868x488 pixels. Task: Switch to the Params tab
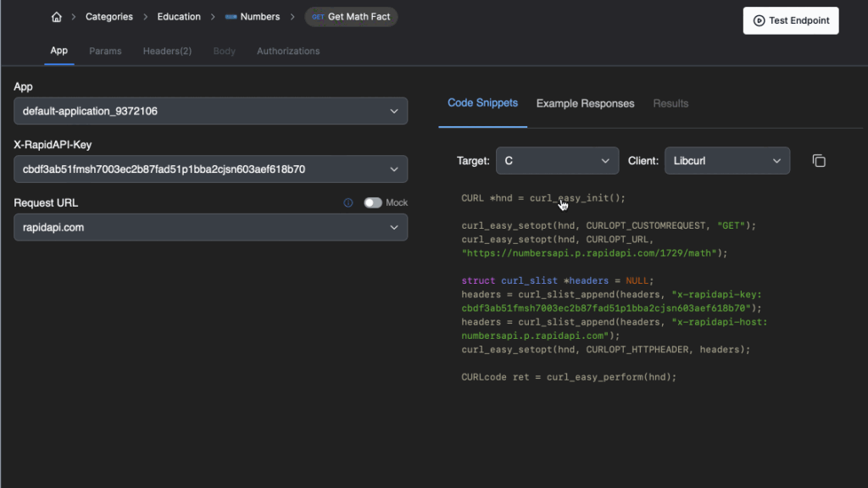point(105,51)
